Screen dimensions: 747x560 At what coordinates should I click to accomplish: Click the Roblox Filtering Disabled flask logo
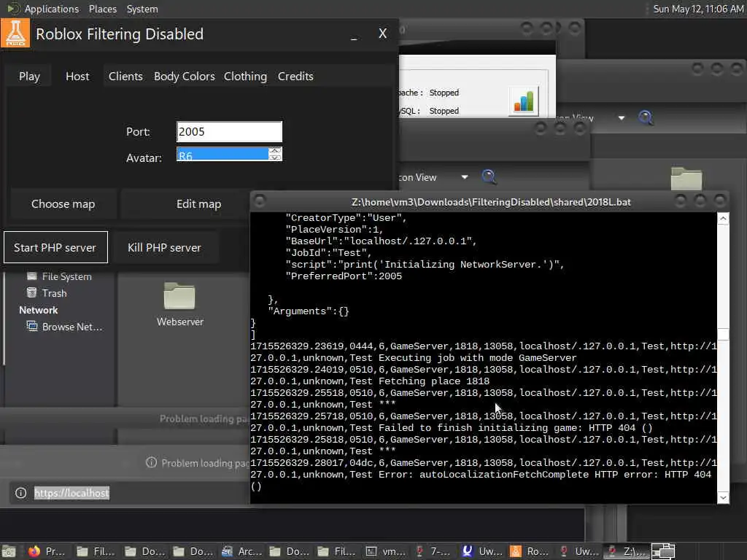(x=15, y=34)
